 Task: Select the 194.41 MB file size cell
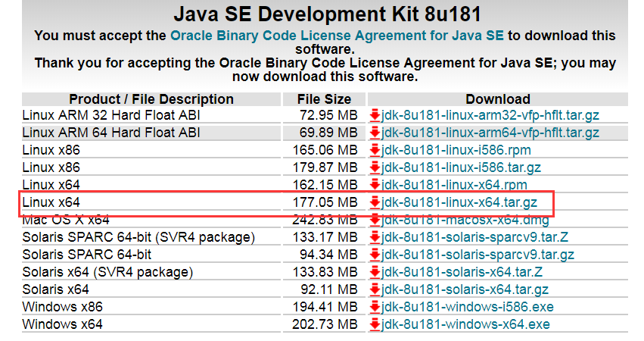[325, 307]
